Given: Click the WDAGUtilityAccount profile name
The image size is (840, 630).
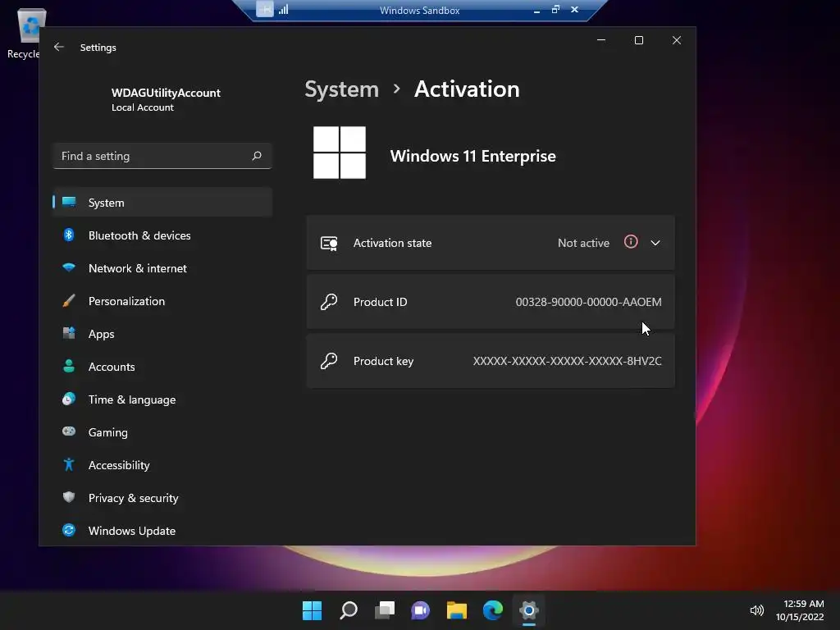Looking at the screenshot, I should coord(166,93).
